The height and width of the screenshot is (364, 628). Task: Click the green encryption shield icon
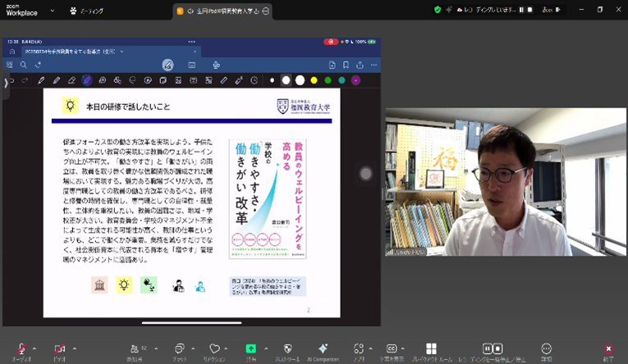438,10
